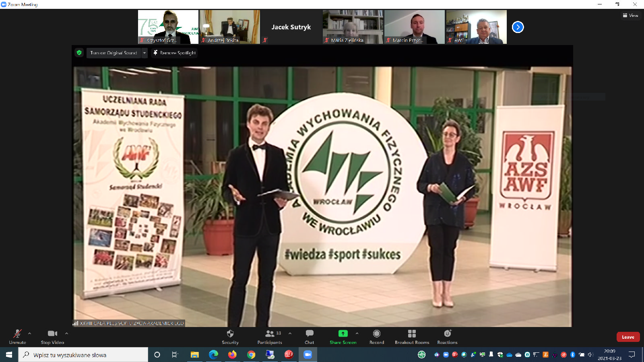
Task: Open Windows notification center
Action: [632, 355]
